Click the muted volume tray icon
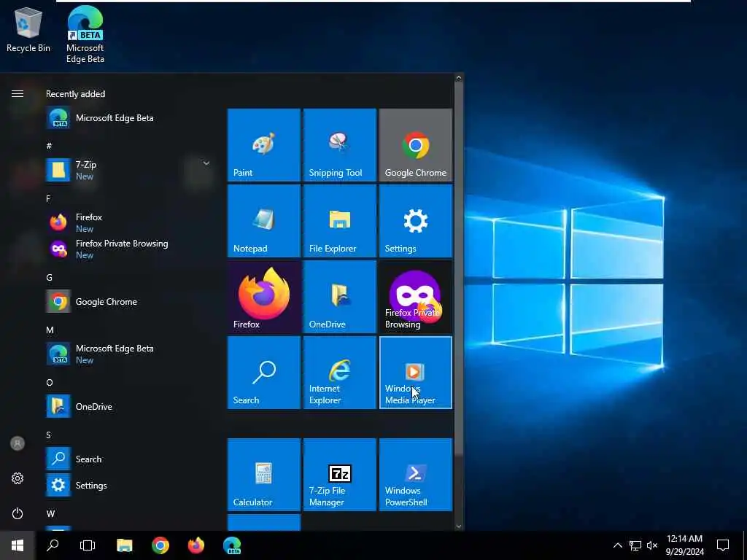 [x=652, y=545]
